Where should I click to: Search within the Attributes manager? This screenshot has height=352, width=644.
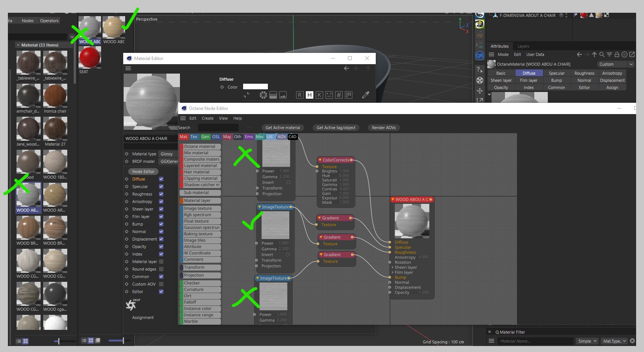click(602, 54)
